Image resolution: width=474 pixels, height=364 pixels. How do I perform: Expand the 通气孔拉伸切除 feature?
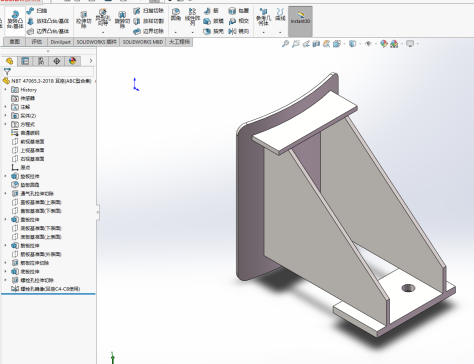click(5, 194)
